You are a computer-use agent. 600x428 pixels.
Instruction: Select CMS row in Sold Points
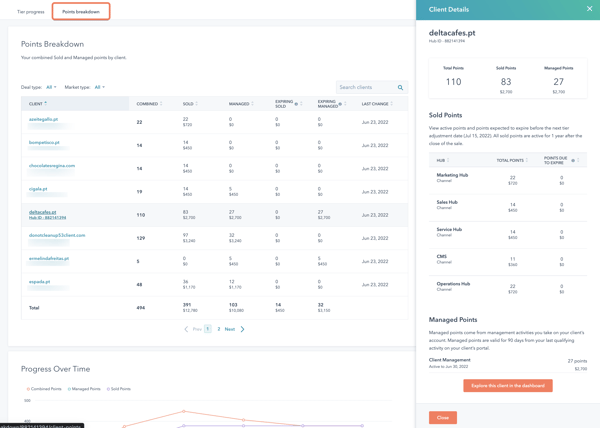[508, 262]
